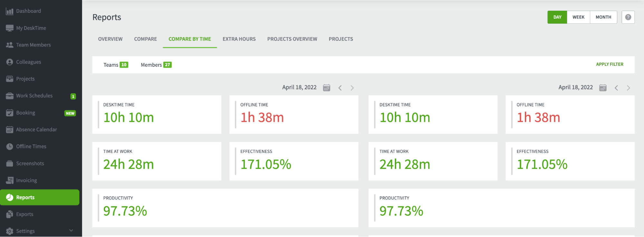Viewport: 644px width, 237px height.
Task: Click the My DeskTime monitor icon
Action: (x=10, y=28)
